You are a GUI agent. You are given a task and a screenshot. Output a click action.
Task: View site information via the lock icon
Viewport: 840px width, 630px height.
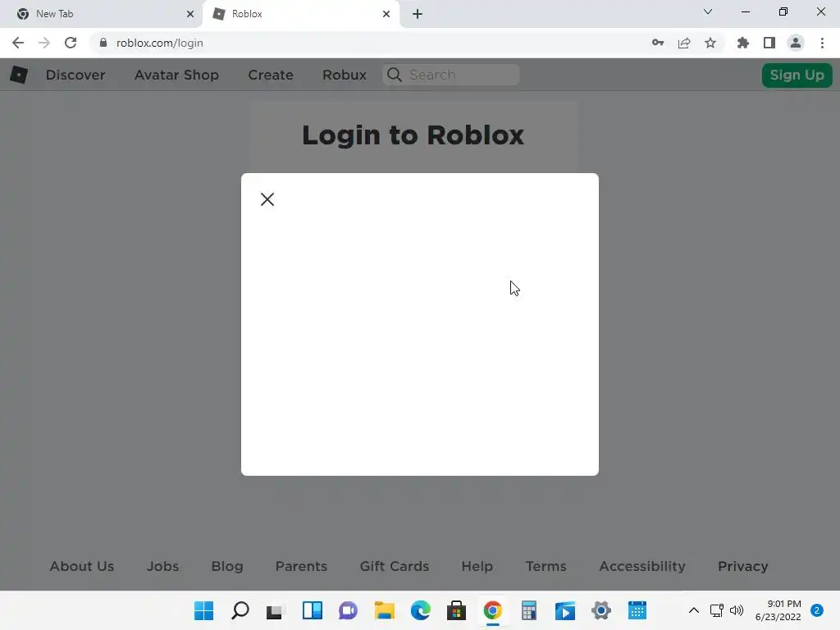103,43
